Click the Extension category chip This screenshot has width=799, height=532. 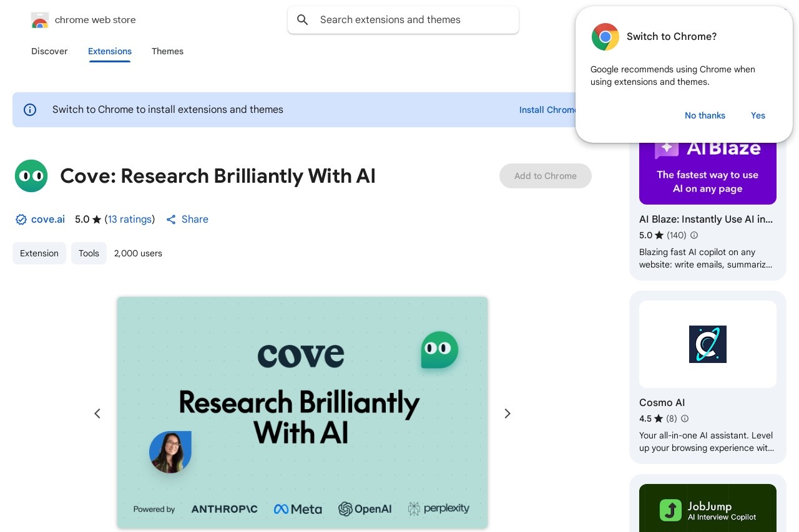pos(39,253)
